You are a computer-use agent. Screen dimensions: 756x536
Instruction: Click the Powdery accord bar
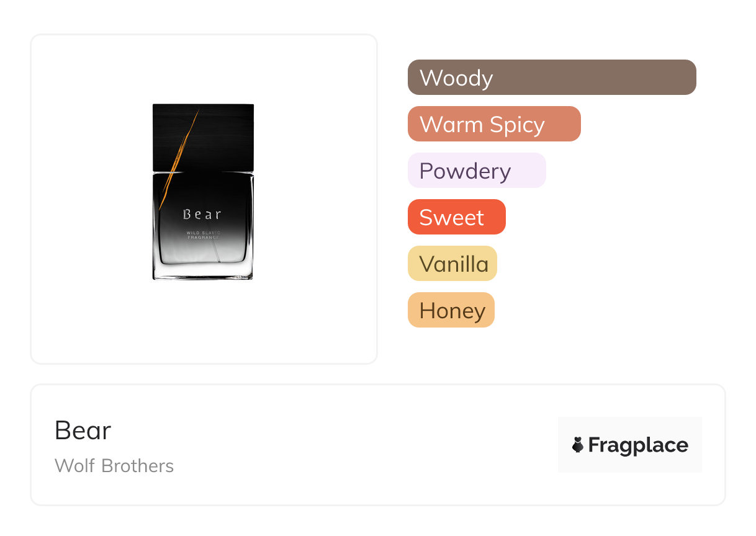(477, 171)
